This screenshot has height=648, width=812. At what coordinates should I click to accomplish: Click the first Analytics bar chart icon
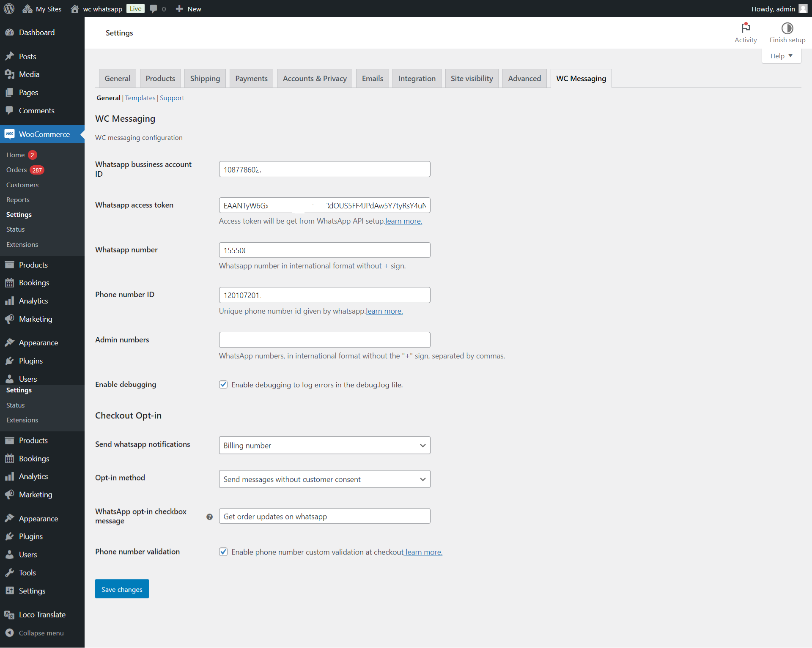(9, 301)
